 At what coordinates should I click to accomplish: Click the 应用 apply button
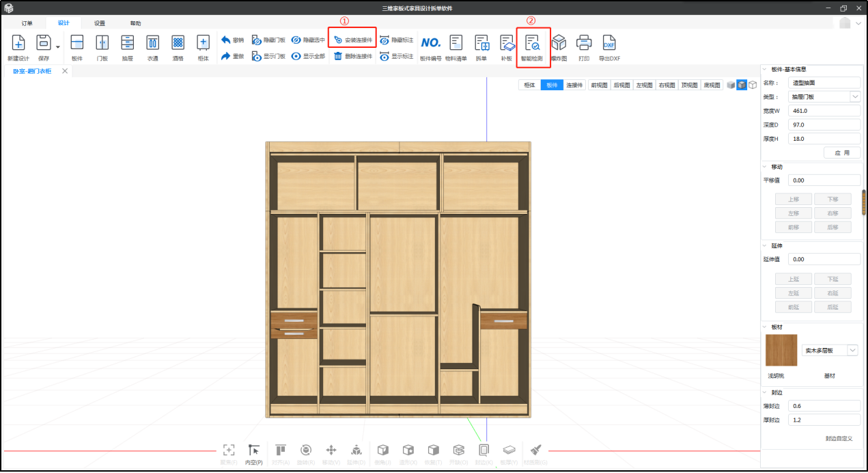(842, 152)
